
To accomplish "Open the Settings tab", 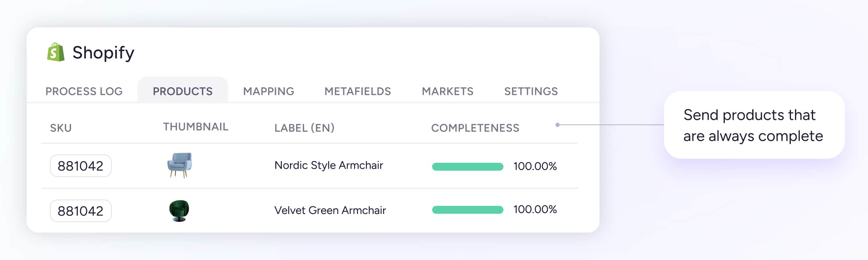I will [x=531, y=91].
